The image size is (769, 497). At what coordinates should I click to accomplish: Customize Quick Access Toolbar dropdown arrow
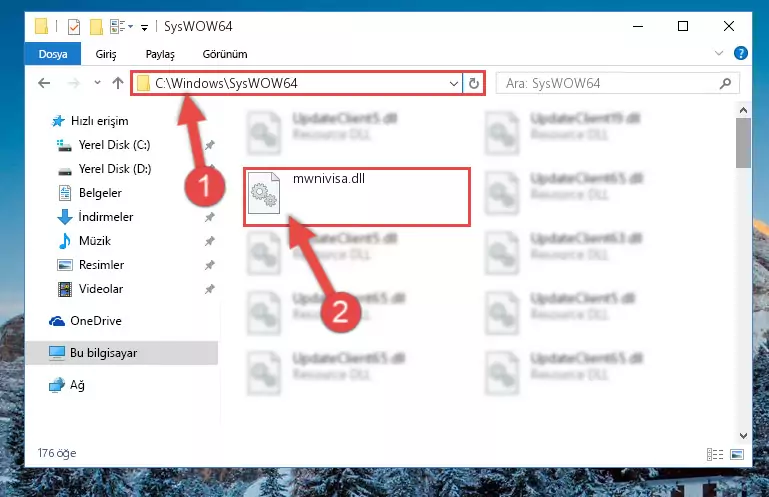[x=144, y=27]
